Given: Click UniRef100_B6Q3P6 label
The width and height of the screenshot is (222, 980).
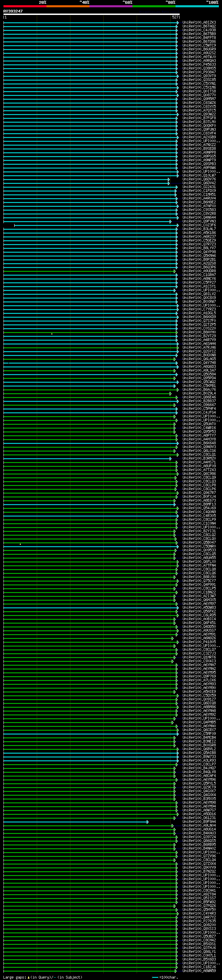Looking at the screenshot, I should pos(199,267).
